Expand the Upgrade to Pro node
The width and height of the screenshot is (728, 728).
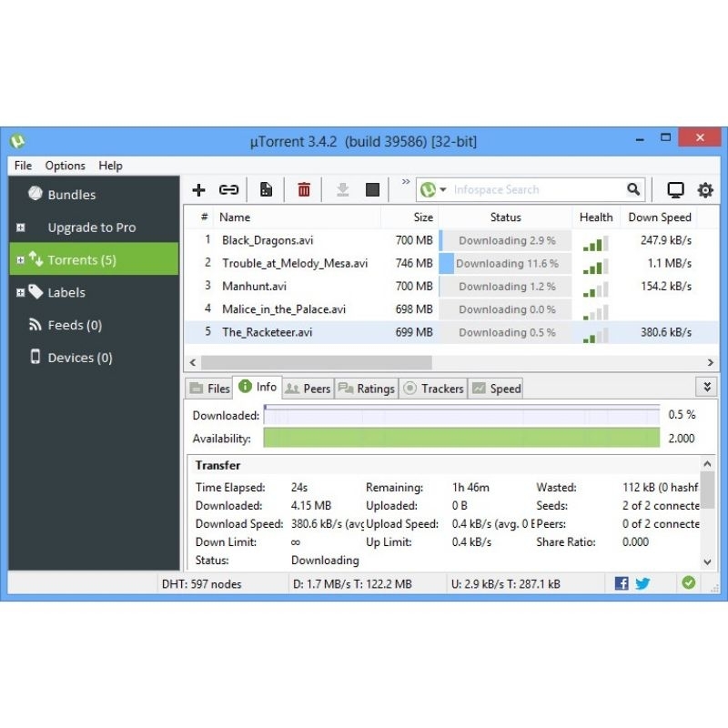[20, 227]
